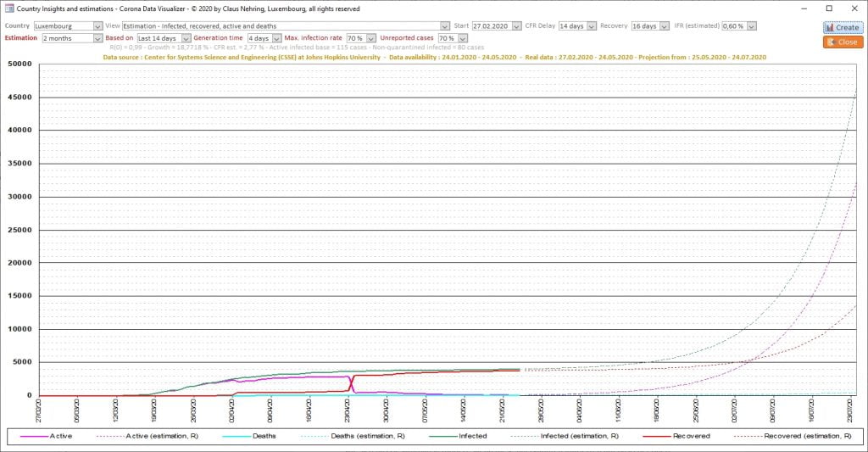Close window using title bar X
Image resolution: width=868 pixels, height=452 pixels.
point(854,8)
